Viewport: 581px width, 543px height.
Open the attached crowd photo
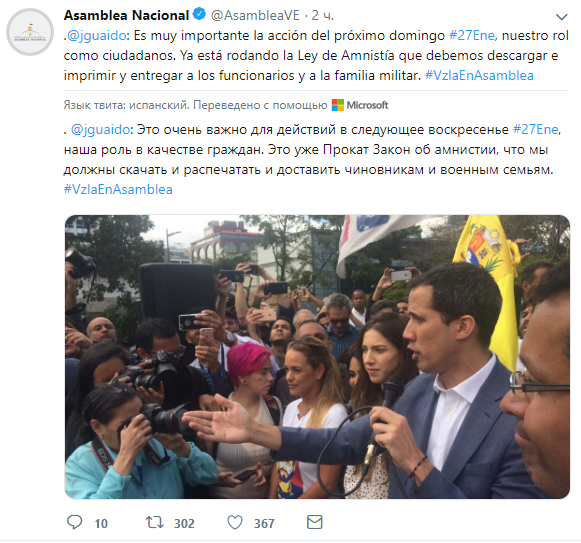click(x=317, y=357)
